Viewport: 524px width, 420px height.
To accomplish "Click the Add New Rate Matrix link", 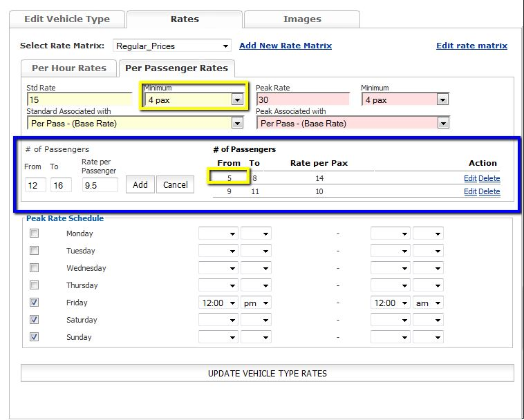I will pyautogui.click(x=286, y=46).
